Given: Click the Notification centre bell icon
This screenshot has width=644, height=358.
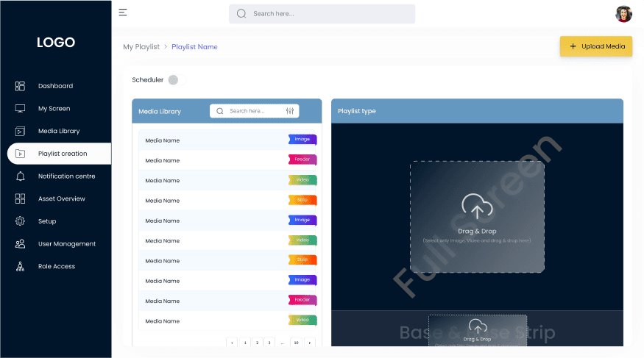Looking at the screenshot, I should 20,176.
